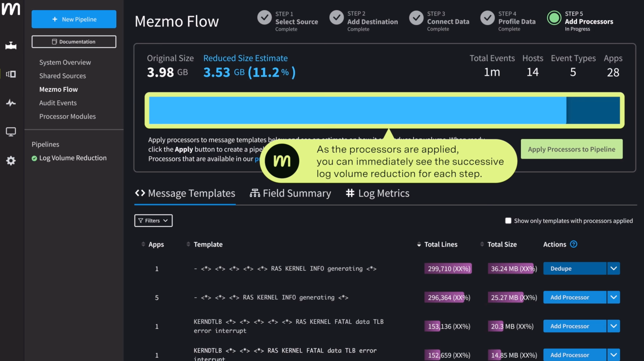The height and width of the screenshot is (361, 644).
Task: Click the 36.24 MB total size bar
Action: tap(511, 268)
